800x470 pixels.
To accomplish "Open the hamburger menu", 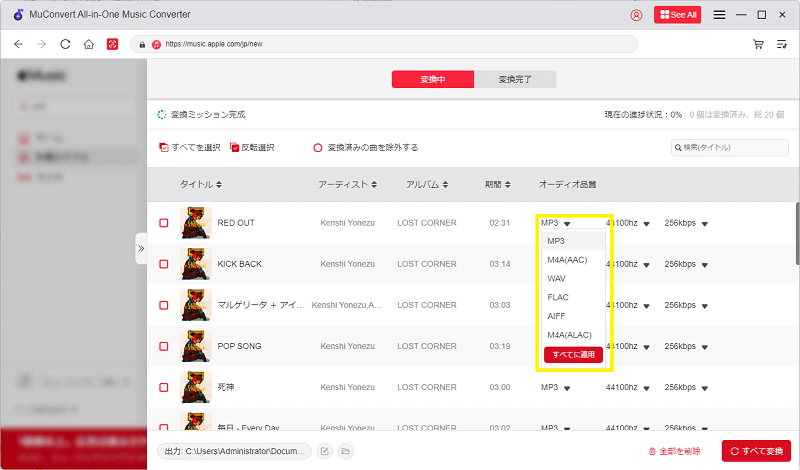I will point(719,15).
